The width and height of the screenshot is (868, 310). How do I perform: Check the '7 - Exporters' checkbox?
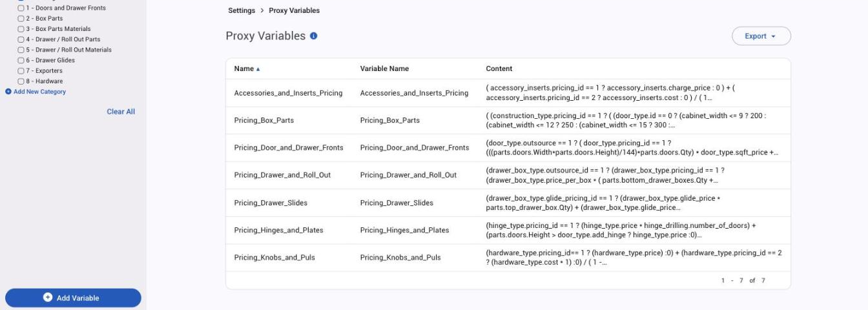click(21, 71)
